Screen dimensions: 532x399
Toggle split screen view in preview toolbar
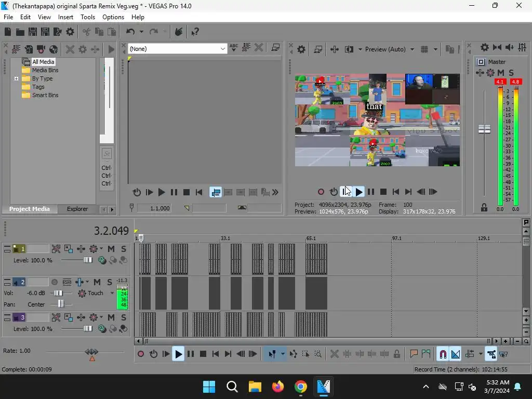(349, 49)
